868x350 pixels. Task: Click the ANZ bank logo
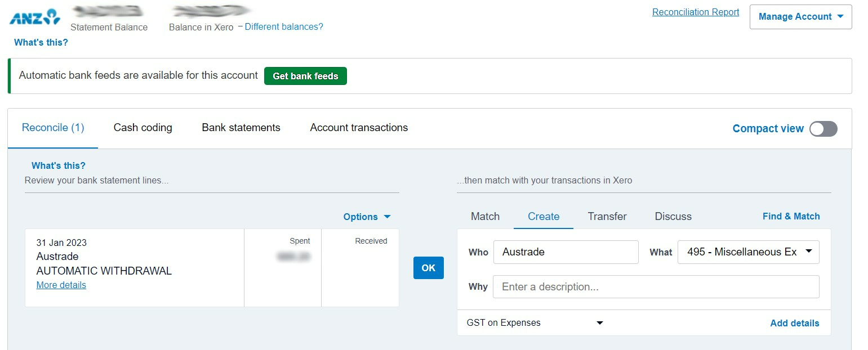[x=34, y=17]
